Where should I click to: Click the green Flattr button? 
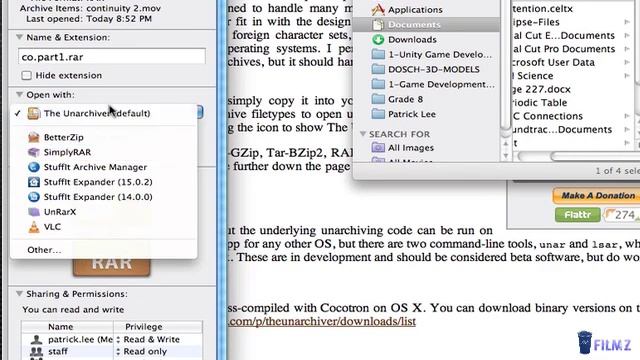pyautogui.click(x=578, y=215)
